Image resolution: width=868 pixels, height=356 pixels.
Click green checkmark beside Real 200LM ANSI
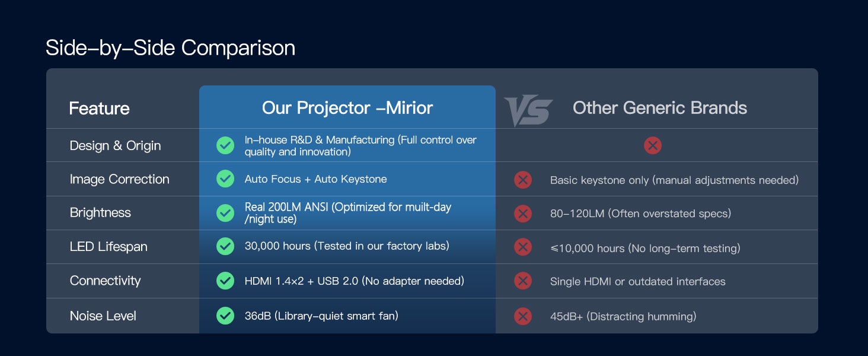pyautogui.click(x=225, y=212)
